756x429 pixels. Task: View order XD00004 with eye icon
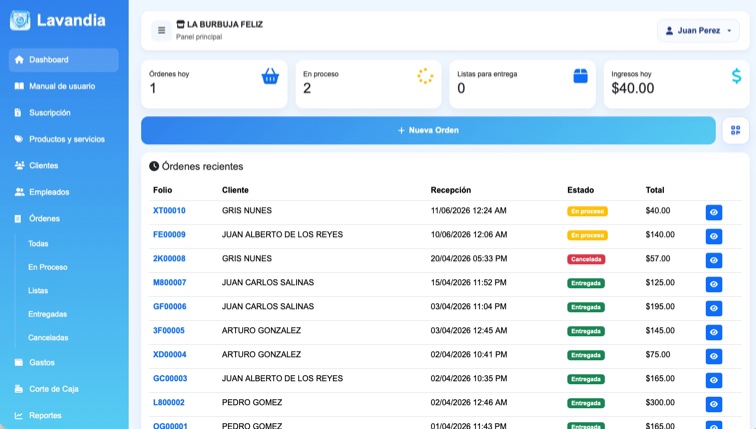(714, 356)
